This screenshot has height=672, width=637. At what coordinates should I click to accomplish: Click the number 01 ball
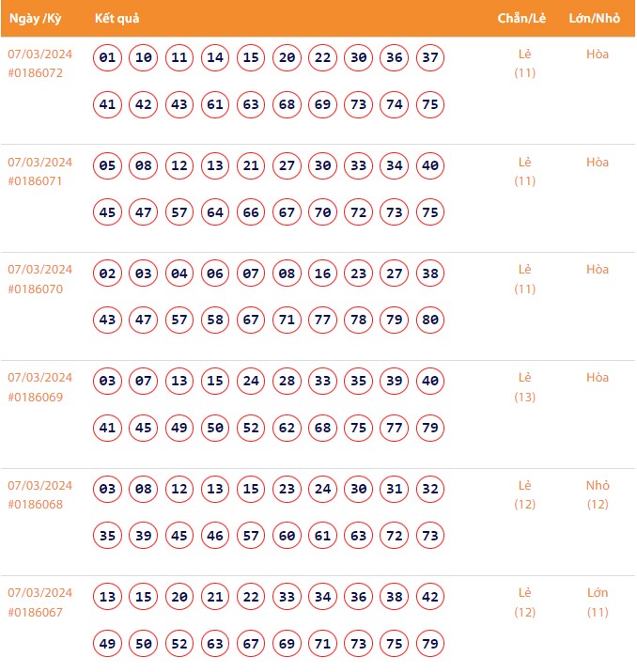click(107, 58)
